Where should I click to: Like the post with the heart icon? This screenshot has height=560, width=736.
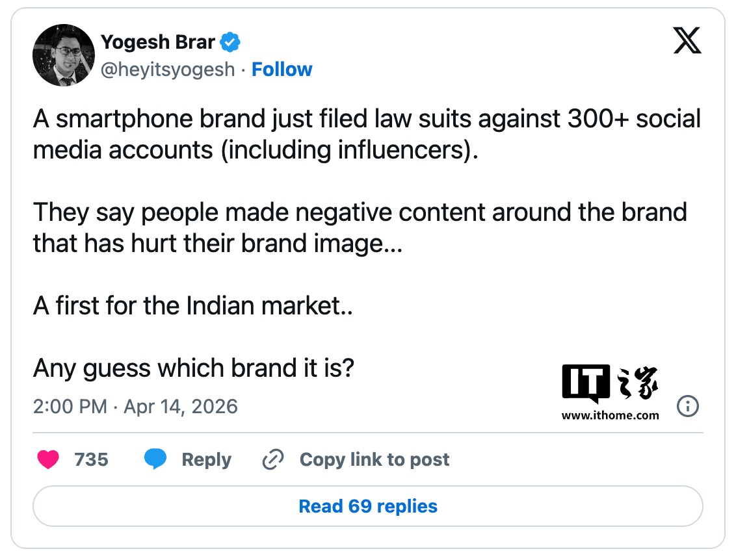coord(48,460)
